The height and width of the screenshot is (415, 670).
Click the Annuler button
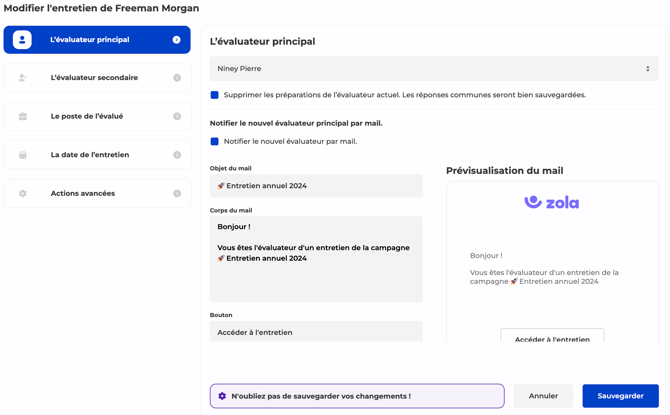(543, 396)
